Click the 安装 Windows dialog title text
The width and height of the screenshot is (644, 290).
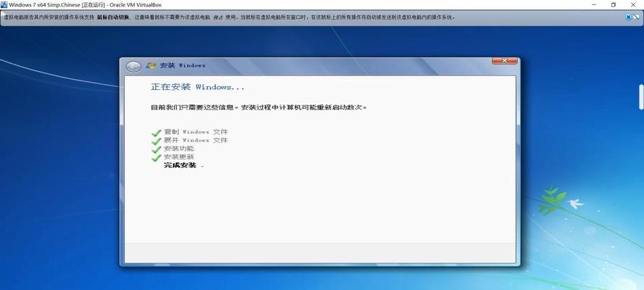183,65
